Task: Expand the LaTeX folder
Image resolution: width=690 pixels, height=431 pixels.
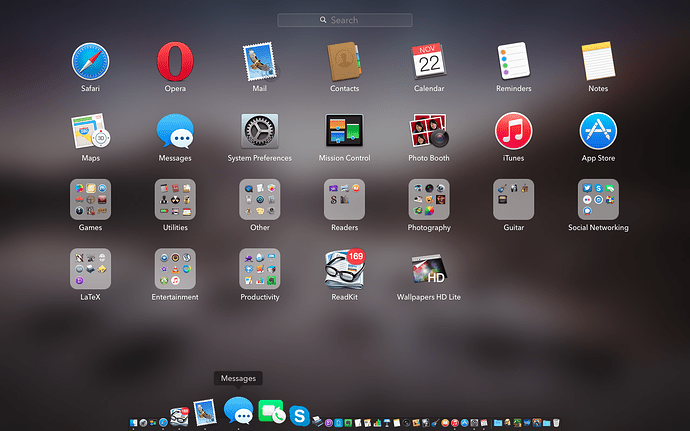Action: 90,269
